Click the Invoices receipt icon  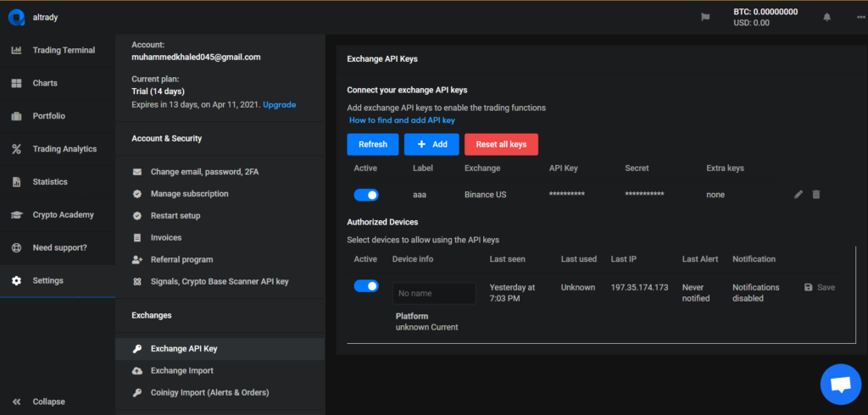point(137,237)
